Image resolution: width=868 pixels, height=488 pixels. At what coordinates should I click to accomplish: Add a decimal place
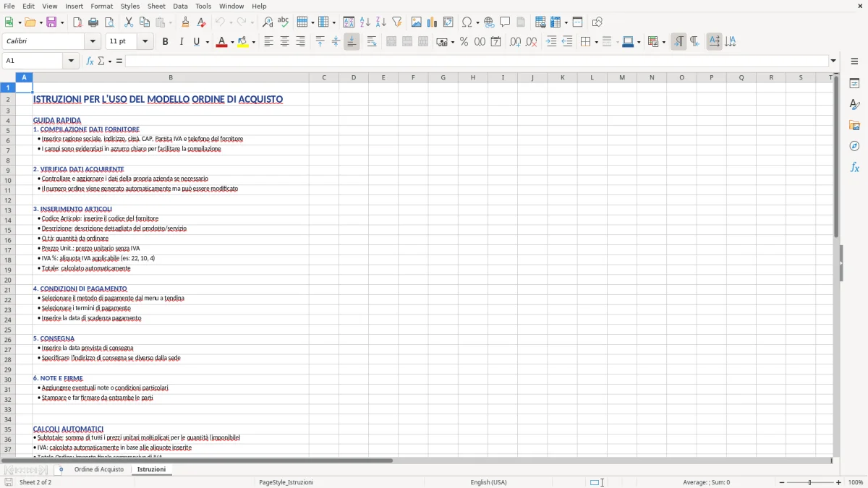[515, 42]
